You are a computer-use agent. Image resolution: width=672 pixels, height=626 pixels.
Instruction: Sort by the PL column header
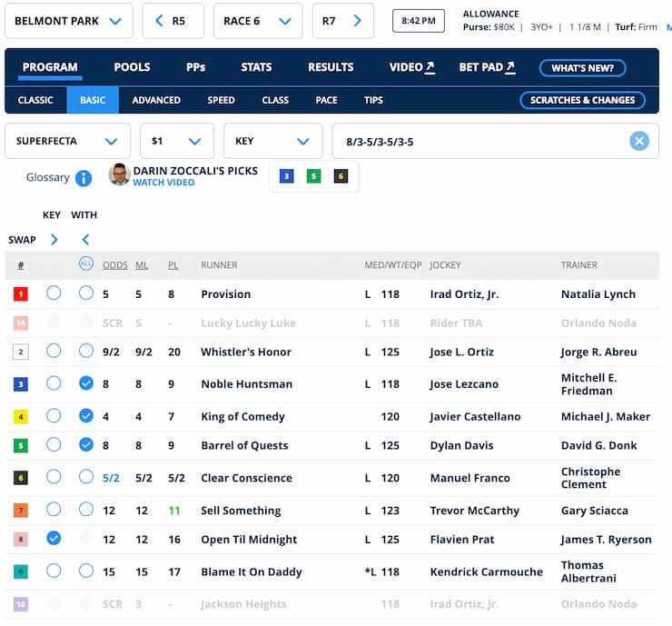tap(173, 265)
